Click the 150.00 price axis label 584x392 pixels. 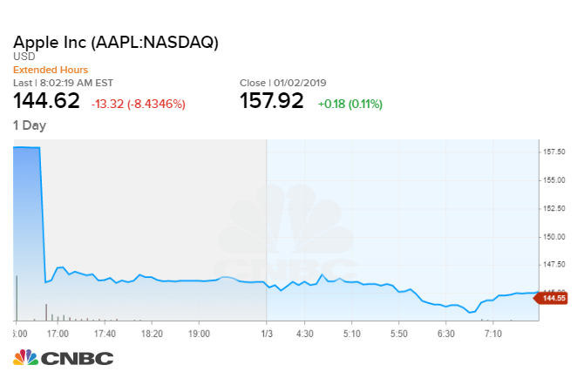(x=555, y=235)
